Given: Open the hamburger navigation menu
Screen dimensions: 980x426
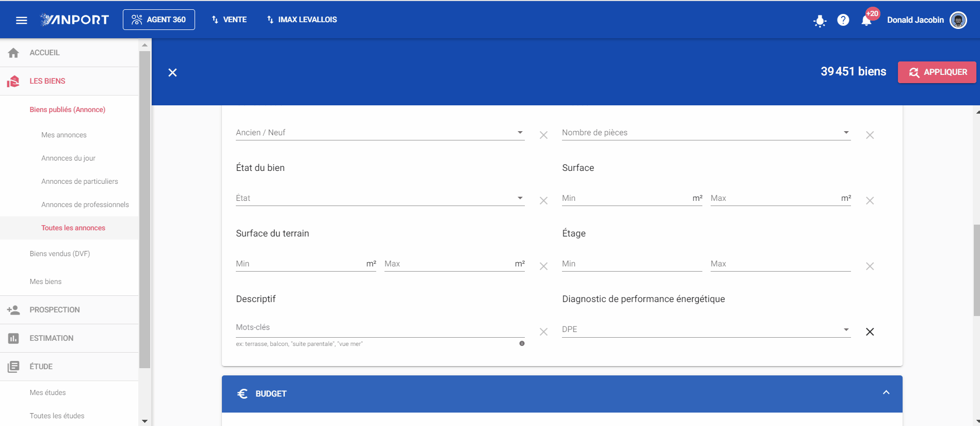Looking at the screenshot, I should [x=22, y=20].
